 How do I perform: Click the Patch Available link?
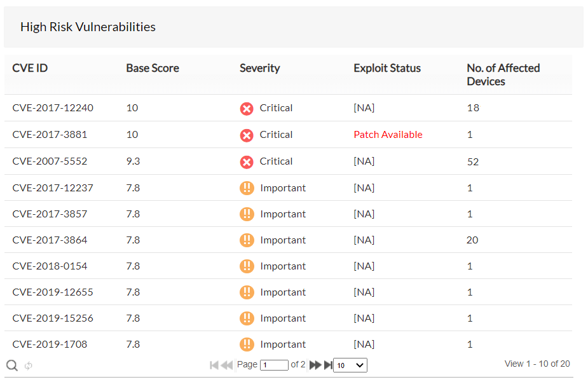tap(388, 134)
